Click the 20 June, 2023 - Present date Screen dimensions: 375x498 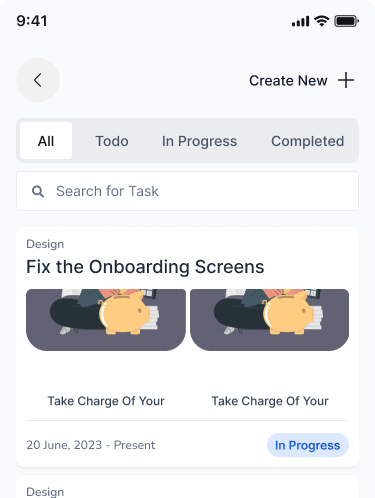click(91, 445)
